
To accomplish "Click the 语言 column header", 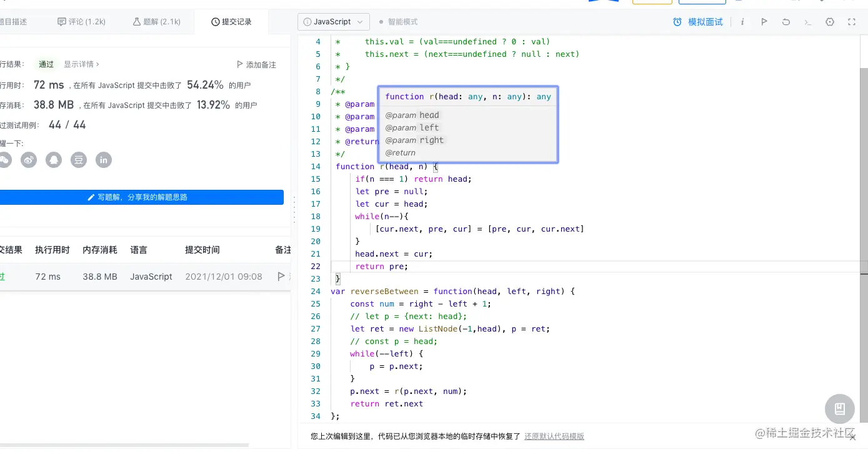I will pos(139,250).
